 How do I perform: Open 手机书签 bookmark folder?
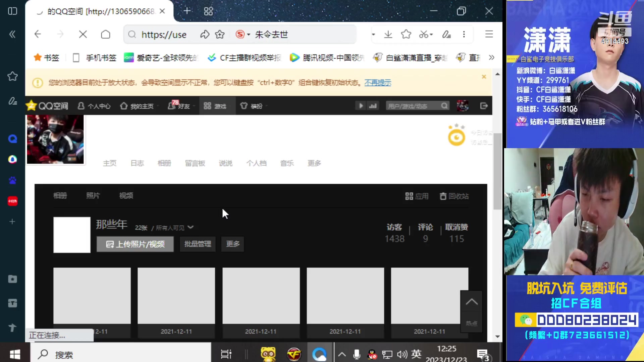pos(95,58)
